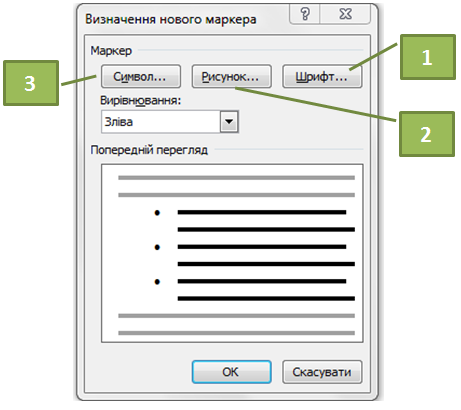Click the Попередній перегляд label
The image size is (461, 410).
pyautogui.click(x=149, y=150)
